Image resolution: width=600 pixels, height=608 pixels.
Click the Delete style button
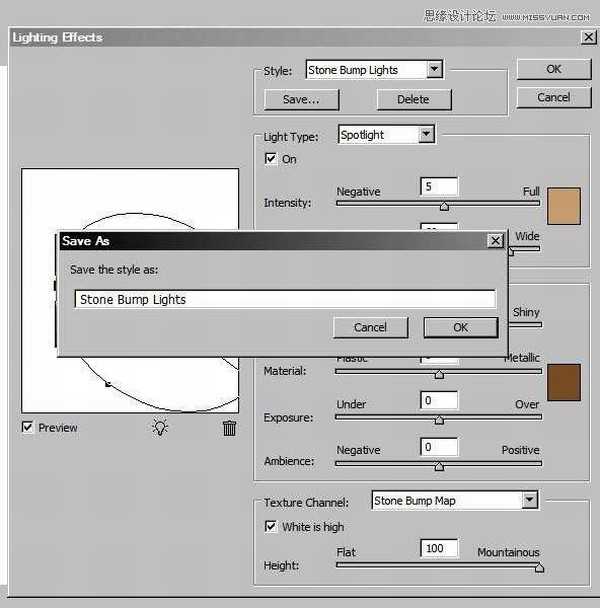pos(413,99)
